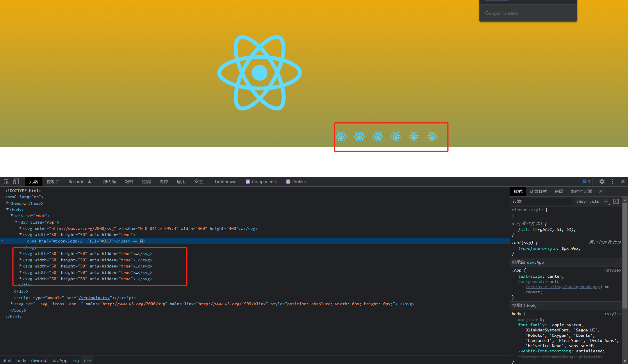Toggle the computed styles sidebar icon
This screenshot has height=364, width=628.
coord(616,201)
